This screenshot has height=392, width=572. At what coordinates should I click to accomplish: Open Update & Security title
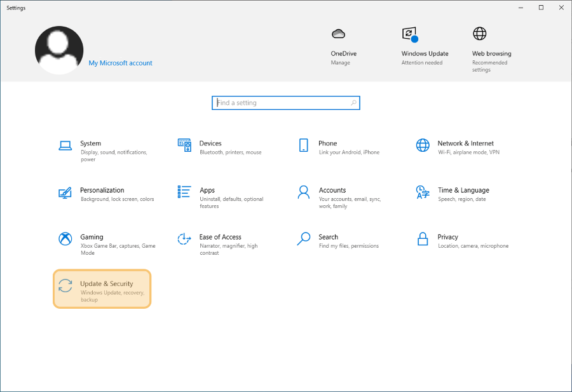coord(107,284)
